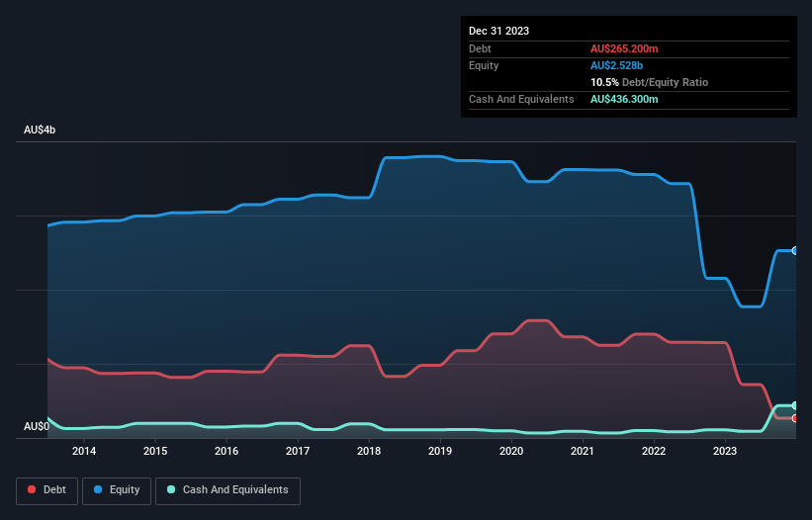Click the AU$0 y-axis label
The width and height of the screenshot is (812, 520).
37,426
